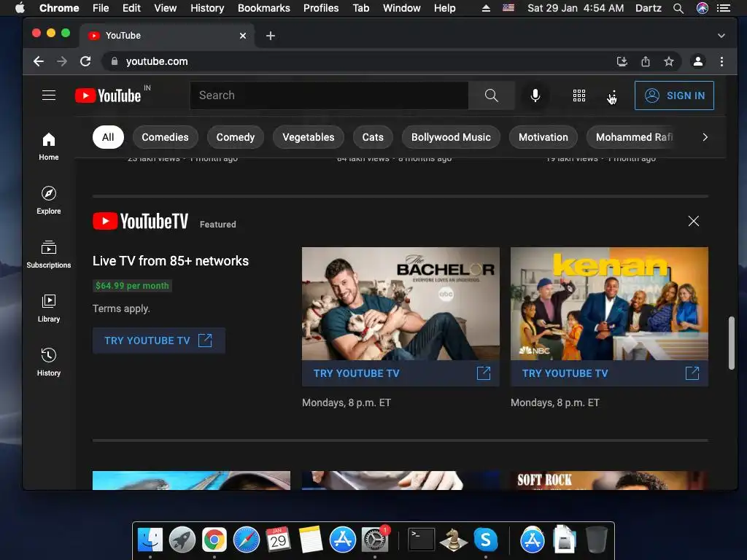Open YouTube apps grid
Screen dimensions: 747x560
pyautogui.click(x=578, y=96)
